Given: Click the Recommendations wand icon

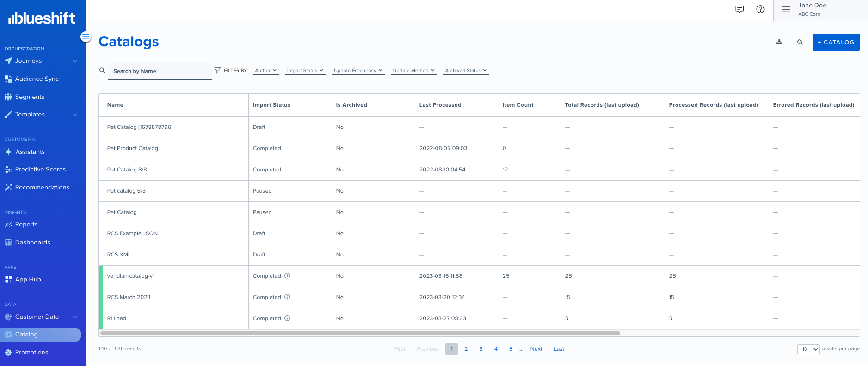Looking at the screenshot, I should 8,187.
